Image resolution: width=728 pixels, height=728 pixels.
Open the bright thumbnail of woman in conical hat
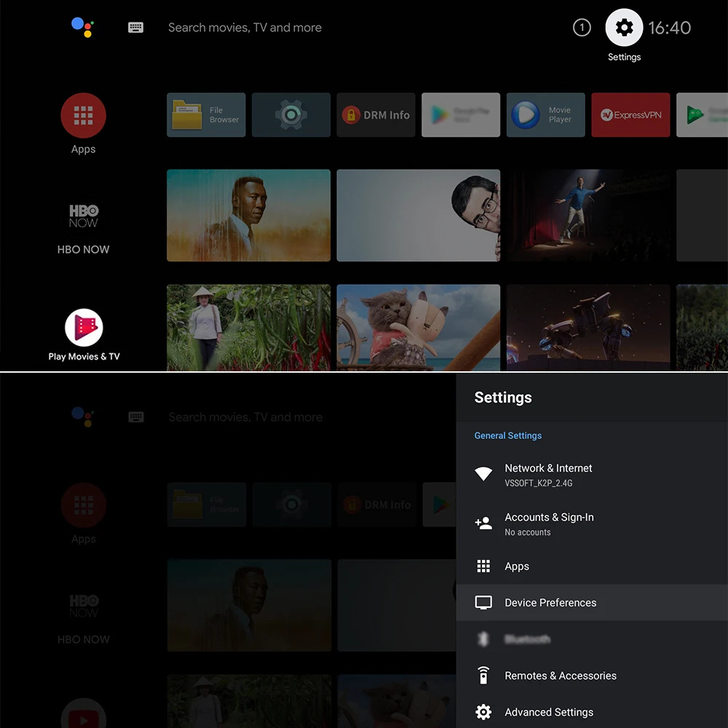(248, 328)
